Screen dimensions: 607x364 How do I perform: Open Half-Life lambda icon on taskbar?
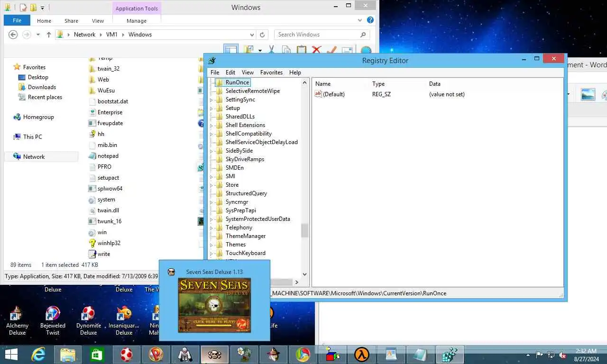tap(362, 355)
